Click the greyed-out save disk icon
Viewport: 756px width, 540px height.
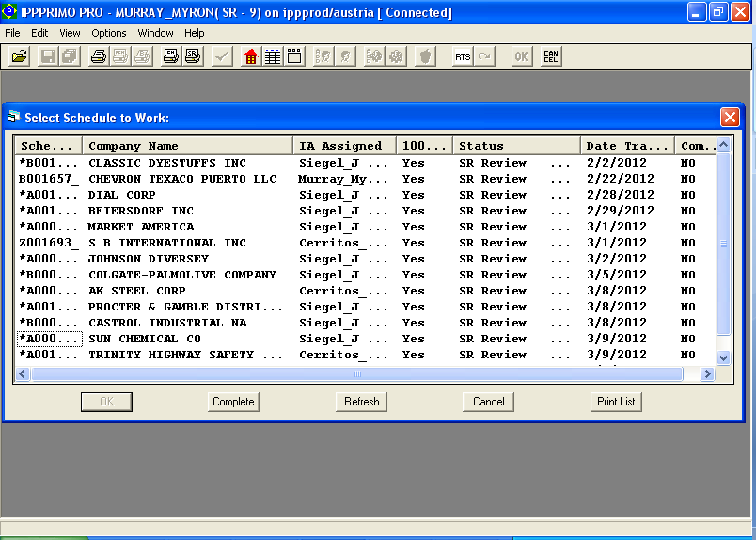pos(47,56)
